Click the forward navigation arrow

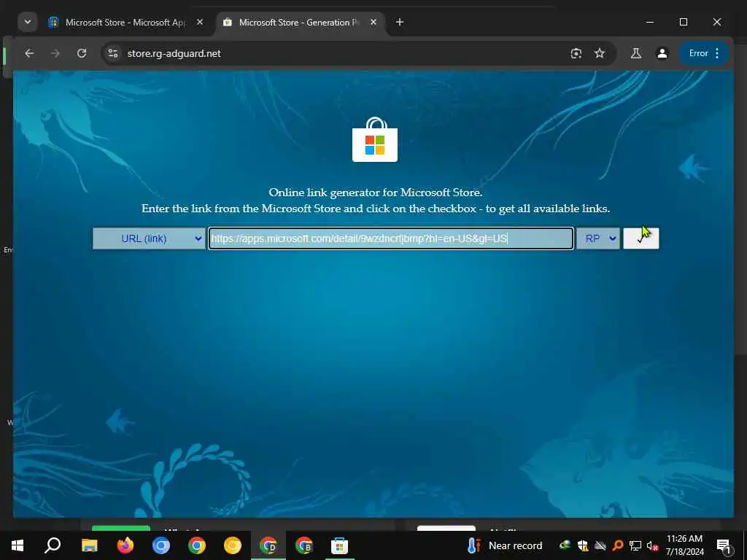(55, 53)
